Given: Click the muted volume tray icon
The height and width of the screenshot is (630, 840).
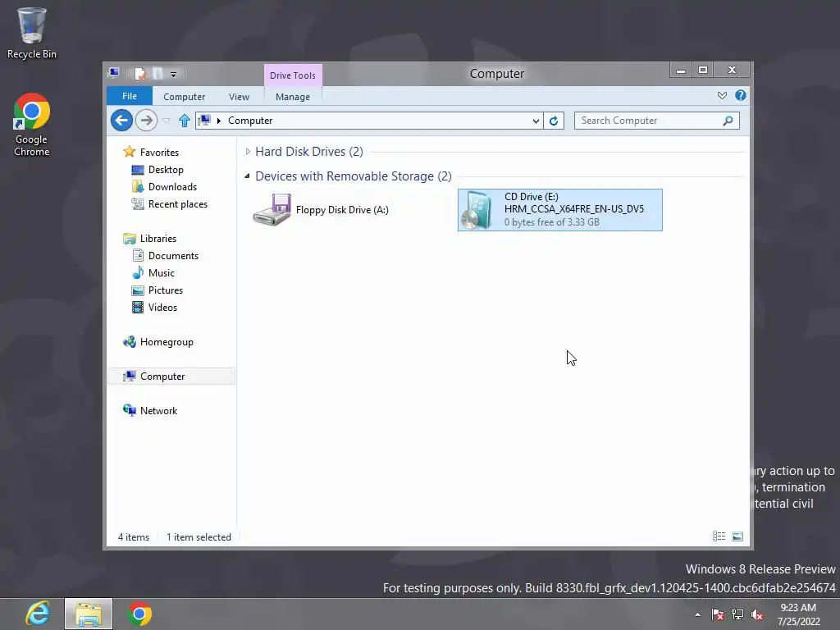Looking at the screenshot, I should click(x=757, y=614).
